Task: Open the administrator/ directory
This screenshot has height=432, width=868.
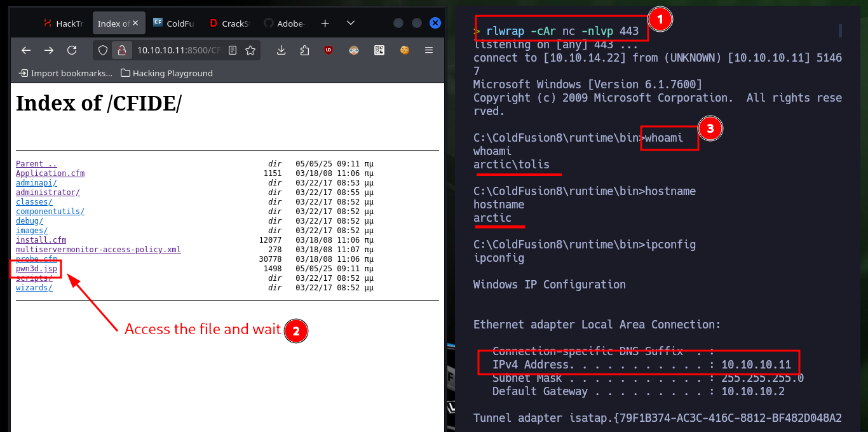Action: [48, 192]
